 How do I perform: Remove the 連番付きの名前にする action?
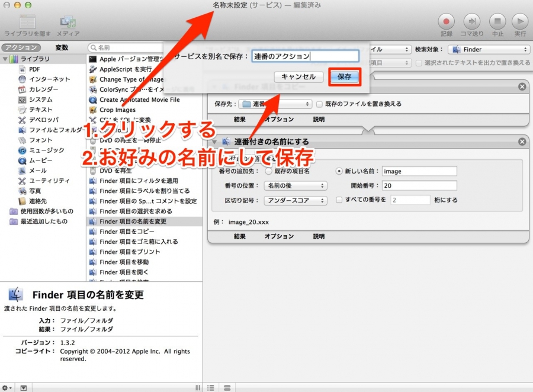[x=522, y=142]
